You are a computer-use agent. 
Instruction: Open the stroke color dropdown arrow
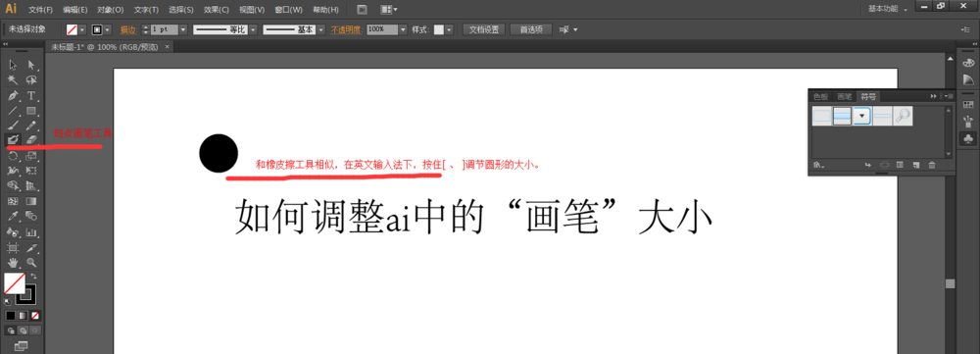108,29
